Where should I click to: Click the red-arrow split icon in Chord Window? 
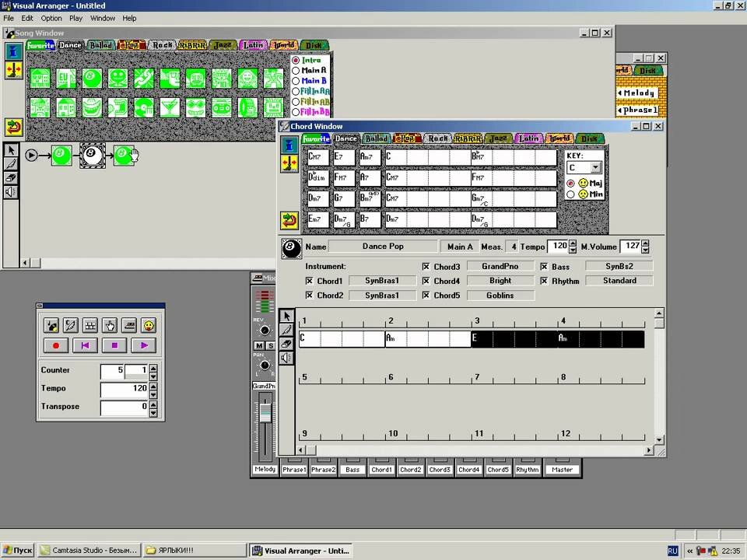[x=289, y=163]
